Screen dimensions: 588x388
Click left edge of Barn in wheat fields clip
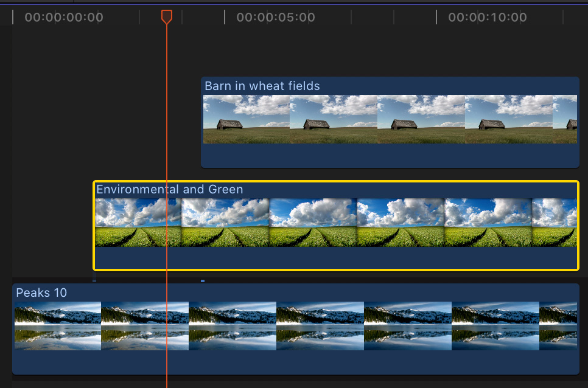[202, 122]
